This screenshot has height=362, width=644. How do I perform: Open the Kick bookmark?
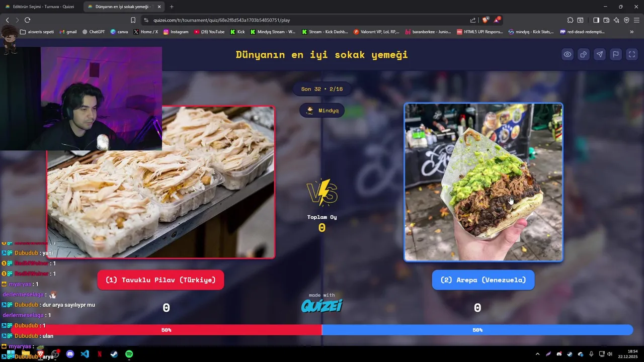(x=237, y=32)
